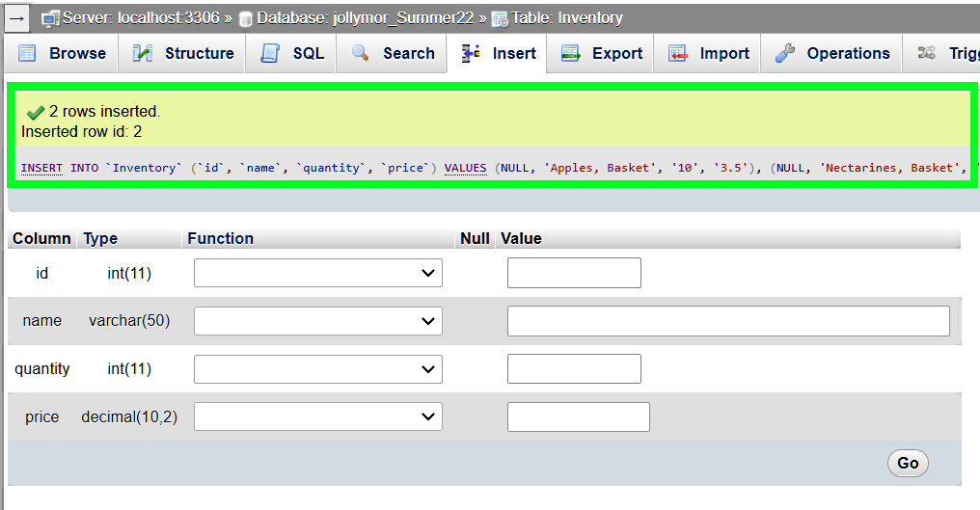This screenshot has width=980, height=510.
Task: Click the navigation panel arrow toggle
Action: [16, 17]
